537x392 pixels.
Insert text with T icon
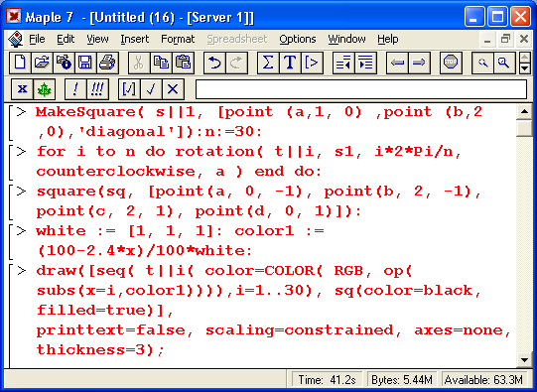(290, 63)
